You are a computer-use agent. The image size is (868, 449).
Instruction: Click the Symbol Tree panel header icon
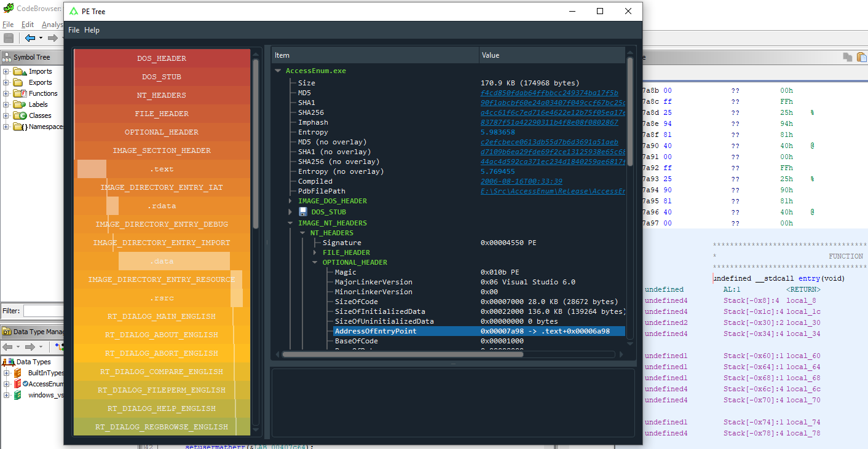pyautogui.click(x=7, y=57)
